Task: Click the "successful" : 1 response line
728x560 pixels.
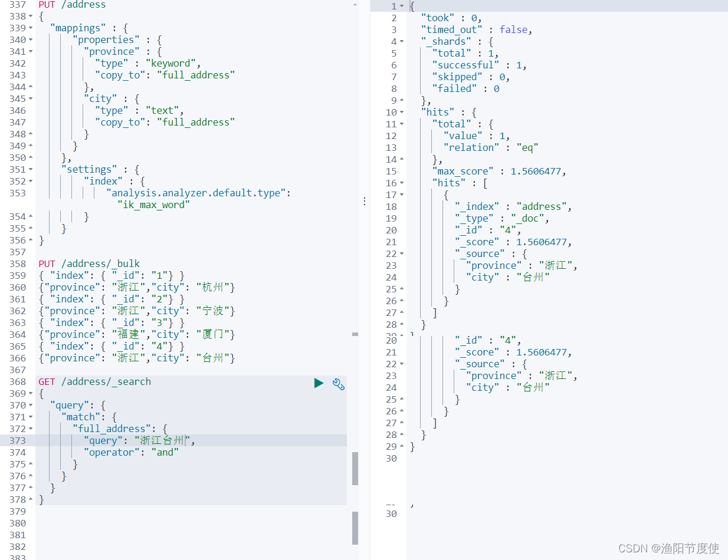Action: click(479, 65)
